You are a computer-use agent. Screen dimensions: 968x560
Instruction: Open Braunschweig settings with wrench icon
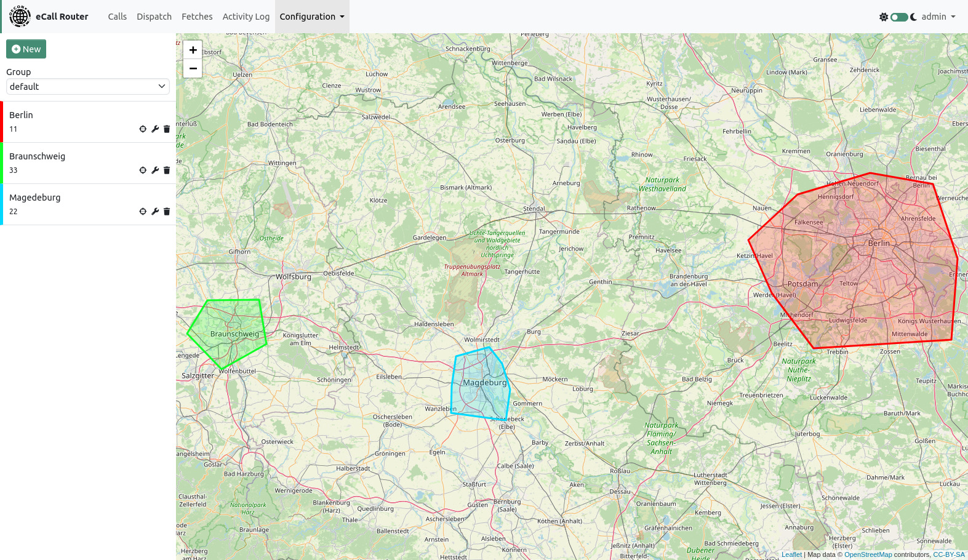155,170
